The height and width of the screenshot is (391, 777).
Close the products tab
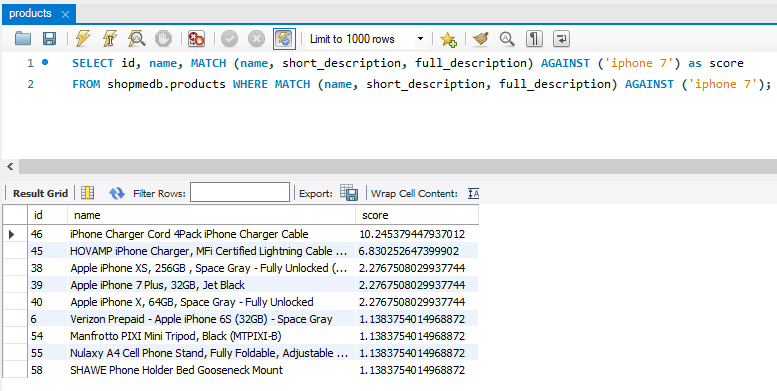pyautogui.click(x=65, y=14)
